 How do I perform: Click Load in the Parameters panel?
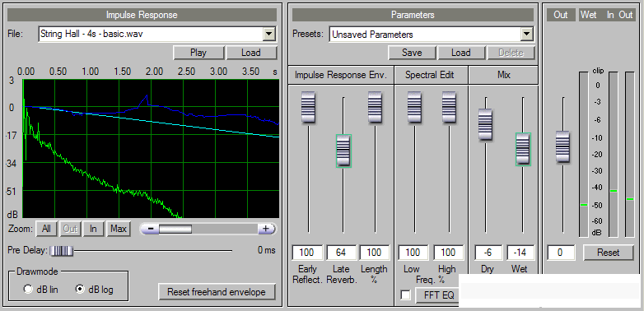coord(461,53)
